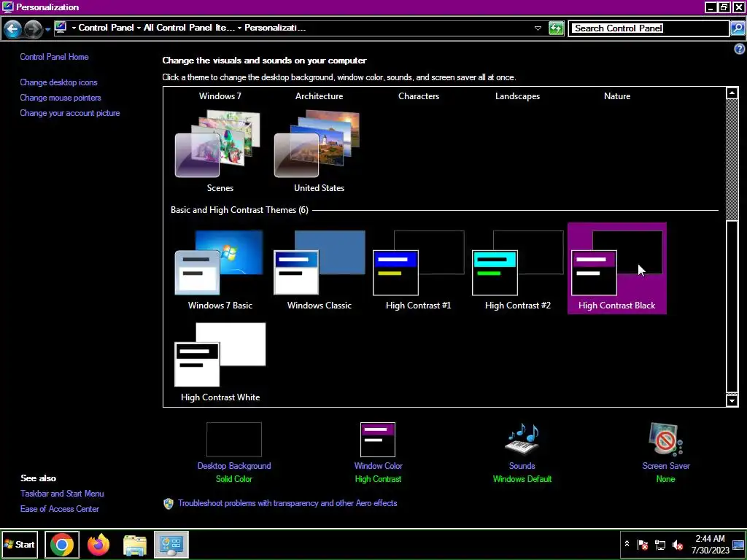Click the Forward navigation arrow

32,28
